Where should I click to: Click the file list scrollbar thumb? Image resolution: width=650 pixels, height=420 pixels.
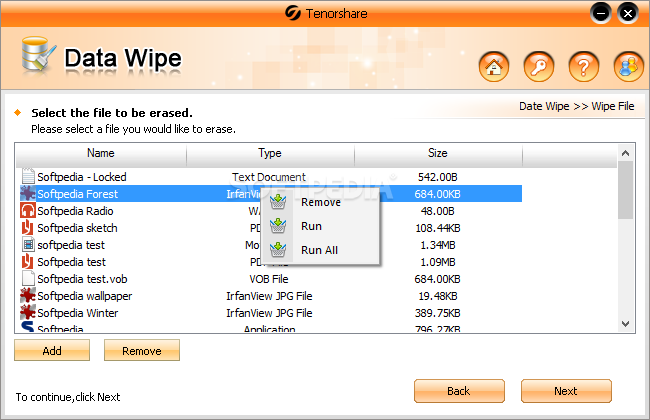pyautogui.click(x=626, y=190)
